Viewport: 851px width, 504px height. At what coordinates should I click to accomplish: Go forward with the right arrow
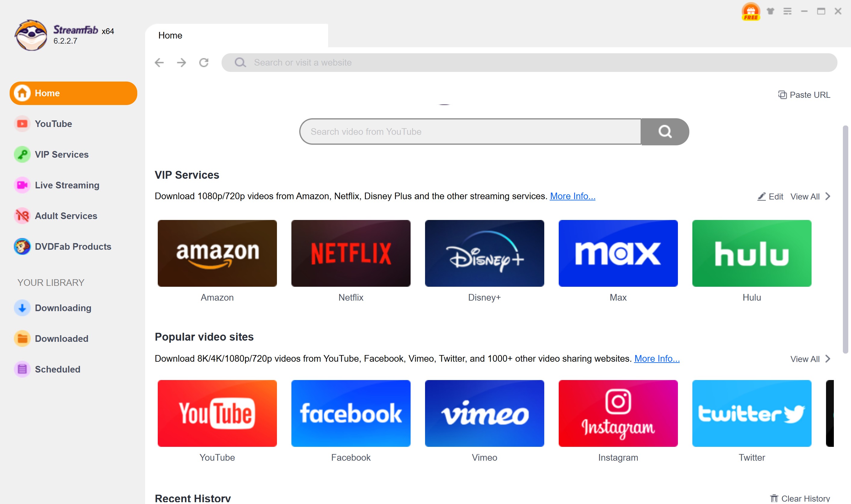point(182,63)
